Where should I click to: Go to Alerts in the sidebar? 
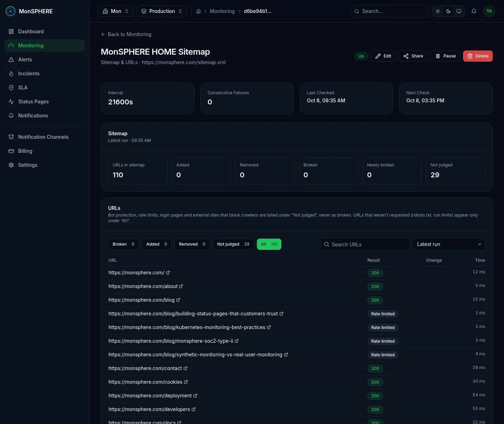[44, 60]
